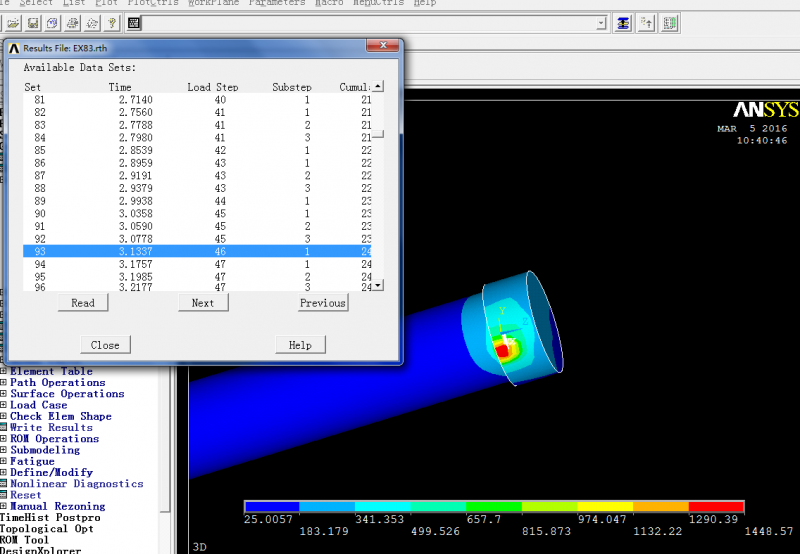Click the Previous button in dialog
Image resolution: width=800 pixels, height=554 pixels.
tap(322, 303)
